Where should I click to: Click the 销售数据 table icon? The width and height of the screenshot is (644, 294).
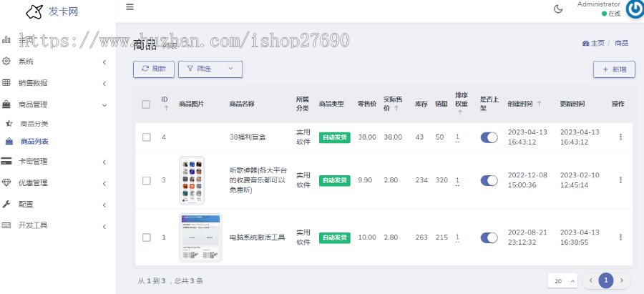[x=6, y=82]
